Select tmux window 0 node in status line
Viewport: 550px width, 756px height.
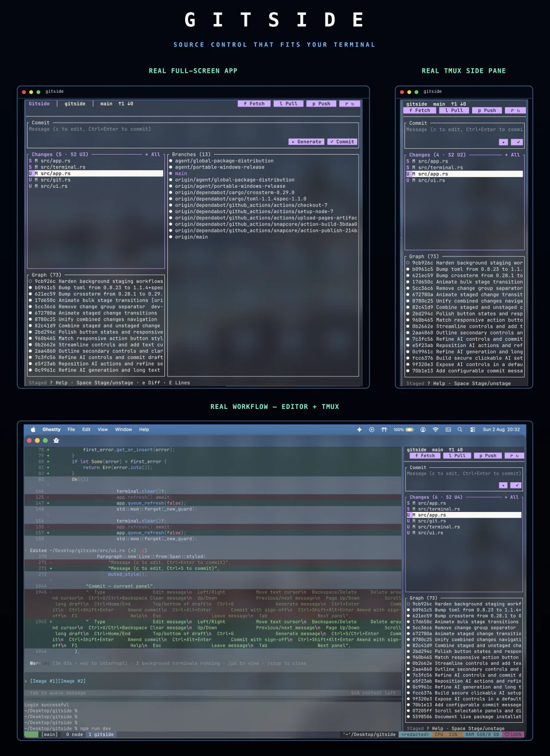pos(74,734)
